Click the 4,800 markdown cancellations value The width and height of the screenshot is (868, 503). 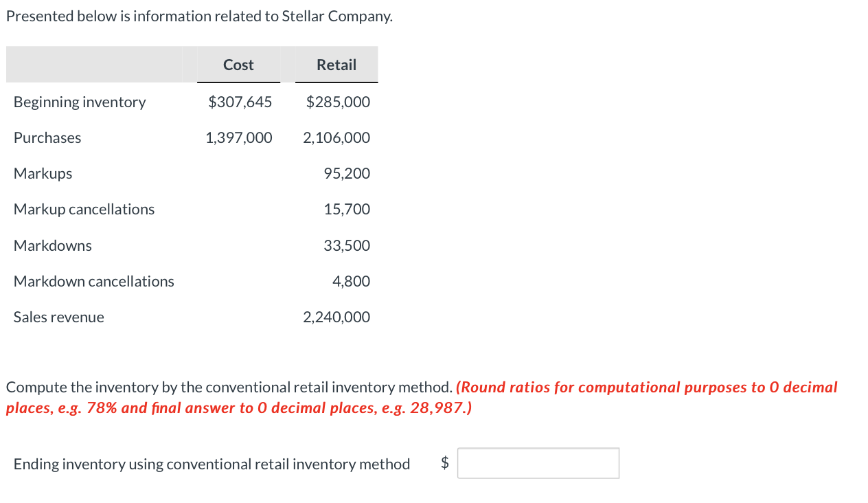351,281
